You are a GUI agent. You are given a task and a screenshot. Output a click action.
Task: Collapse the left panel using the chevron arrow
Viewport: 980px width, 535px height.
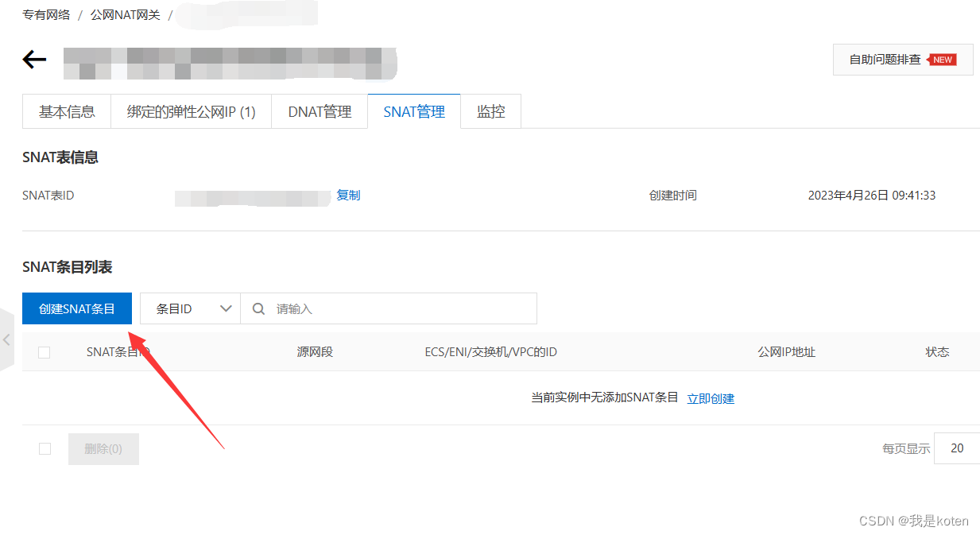click(8, 339)
